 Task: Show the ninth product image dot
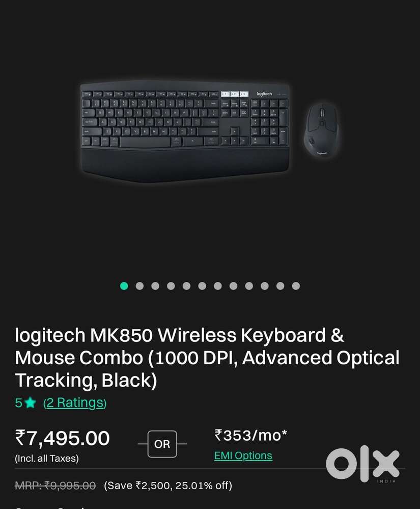click(249, 286)
